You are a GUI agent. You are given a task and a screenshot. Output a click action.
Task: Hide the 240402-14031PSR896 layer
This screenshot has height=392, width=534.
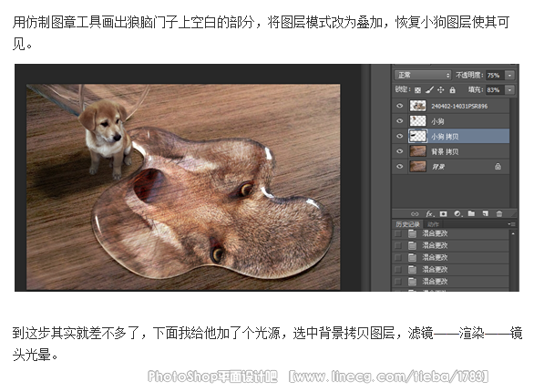[x=400, y=106]
